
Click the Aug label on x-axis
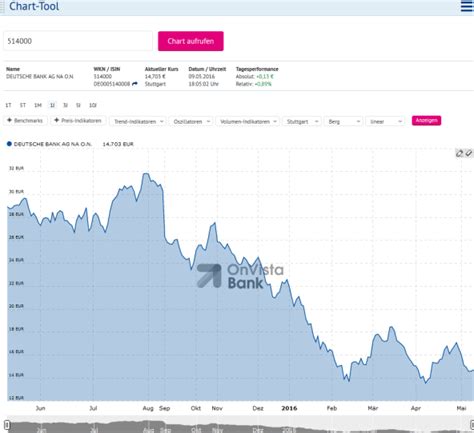pos(148,408)
